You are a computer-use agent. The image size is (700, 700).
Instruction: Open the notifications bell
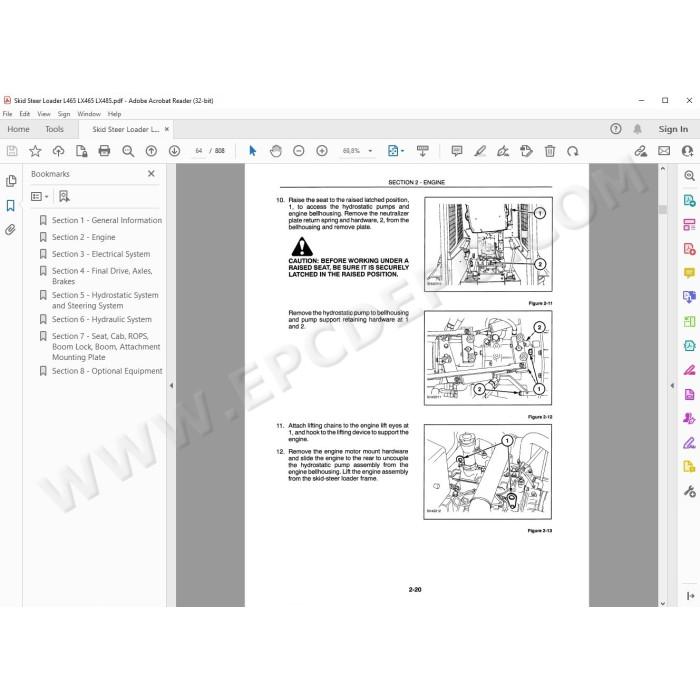point(638,129)
